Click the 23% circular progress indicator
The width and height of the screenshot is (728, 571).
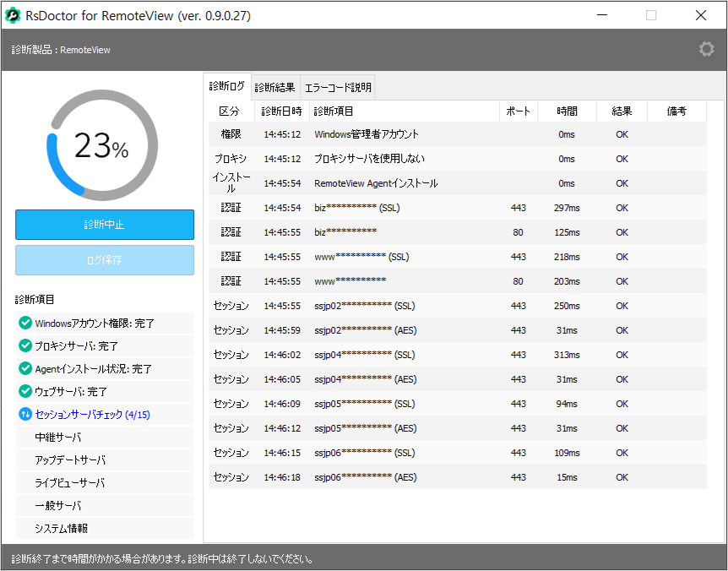pyautogui.click(x=102, y=145)
